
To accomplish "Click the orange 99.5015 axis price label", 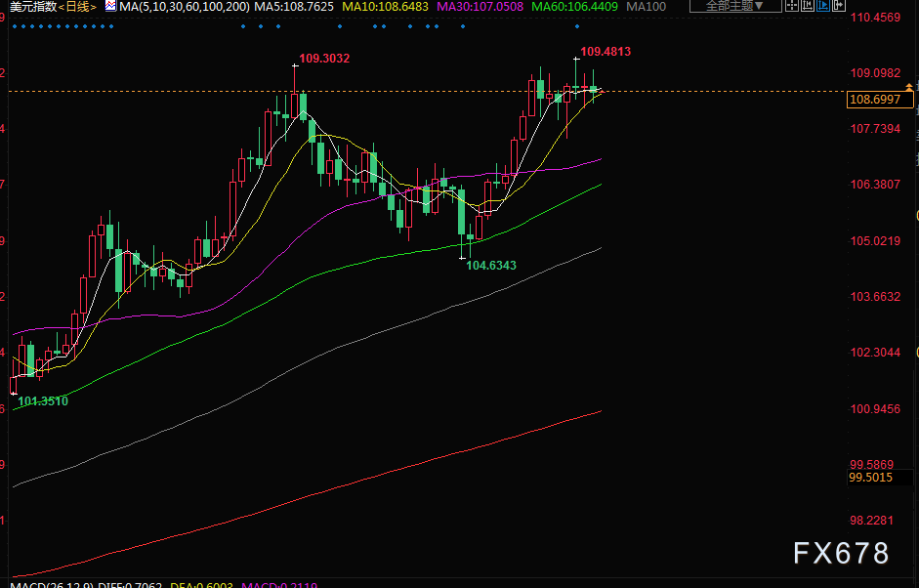I will coord(871,478).
